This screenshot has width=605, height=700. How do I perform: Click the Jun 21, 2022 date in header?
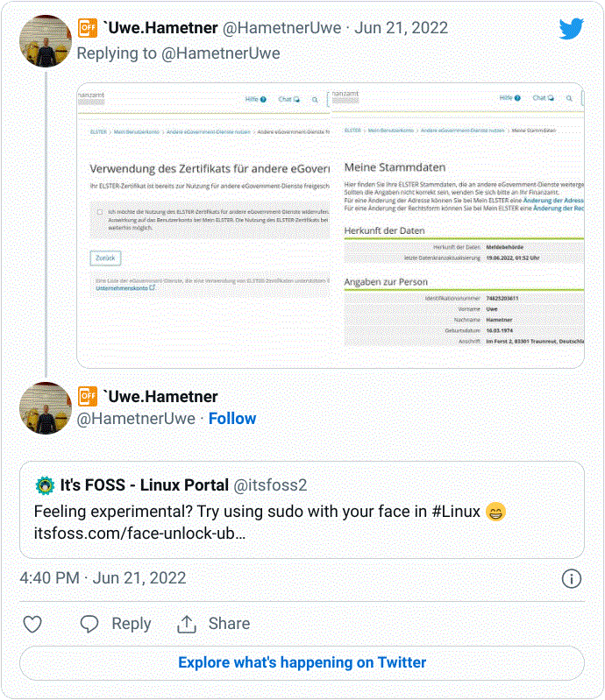coord(401,28)
